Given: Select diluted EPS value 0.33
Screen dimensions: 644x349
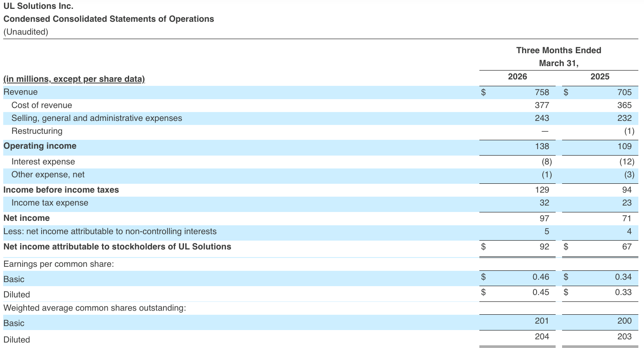Looking at the screenshot, I should 623,292.
